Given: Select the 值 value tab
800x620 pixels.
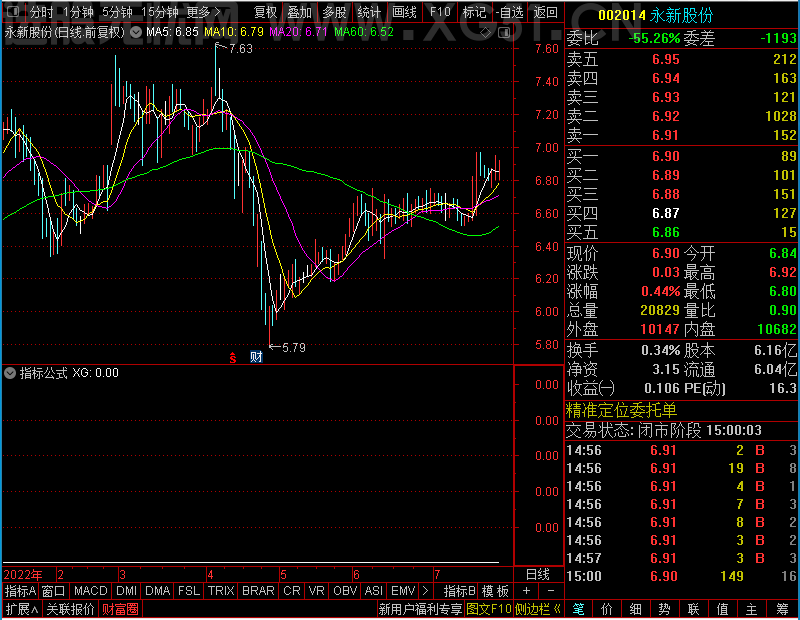Looking at the screenshot, I should click(722, 609).
